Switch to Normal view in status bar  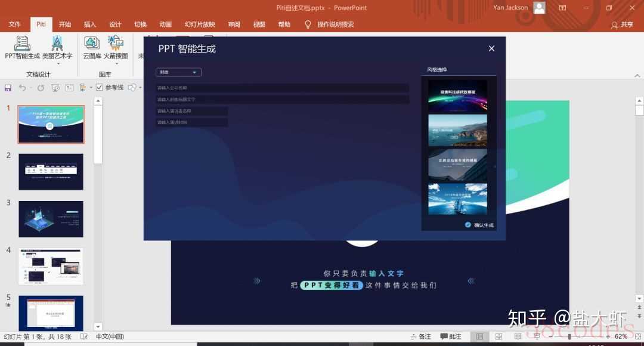(x=479, y=336)
